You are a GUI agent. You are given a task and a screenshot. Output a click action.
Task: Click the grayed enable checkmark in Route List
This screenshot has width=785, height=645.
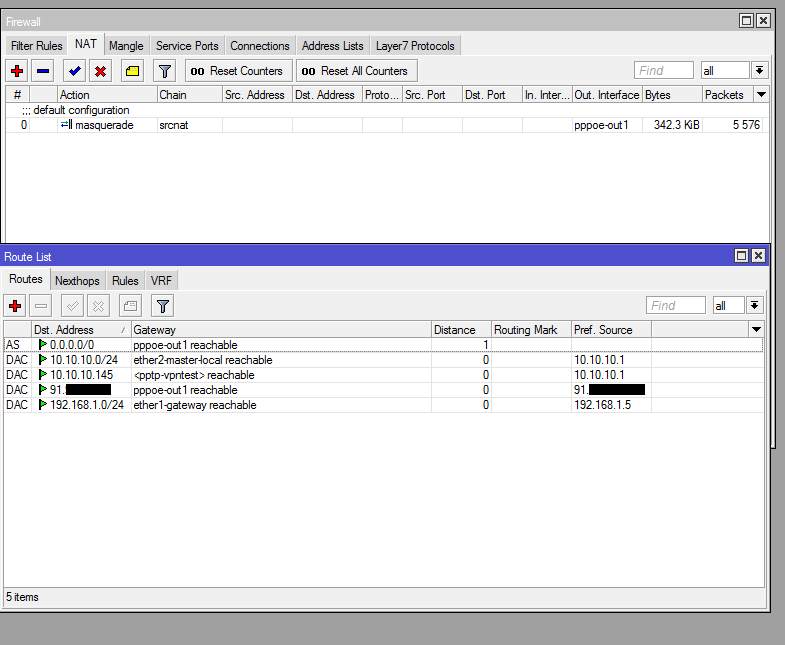click(73, 305)
